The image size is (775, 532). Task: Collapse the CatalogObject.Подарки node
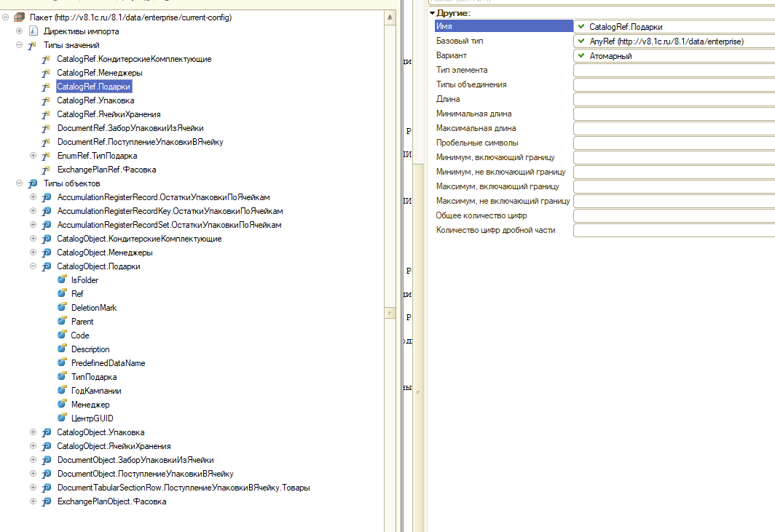point(33,266)
